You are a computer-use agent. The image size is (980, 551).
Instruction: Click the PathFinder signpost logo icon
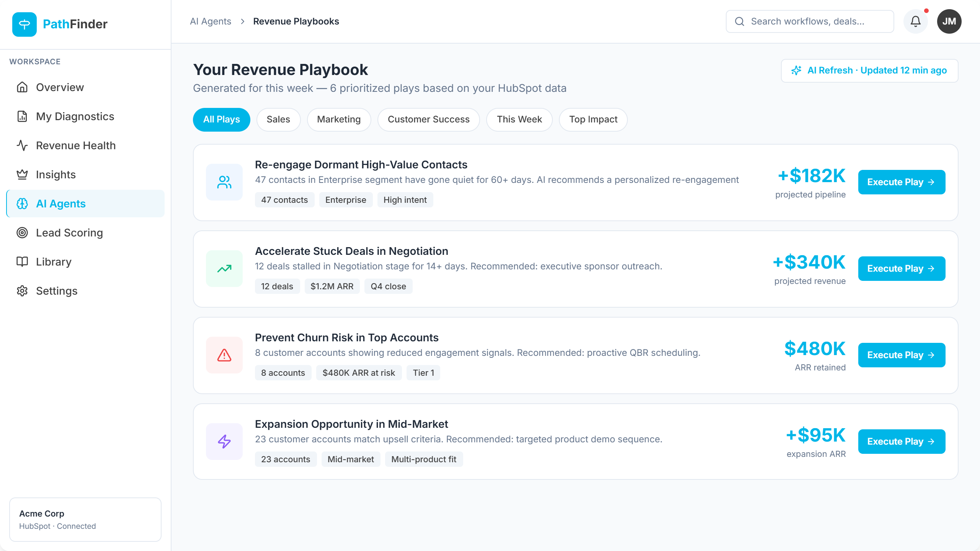[x=24, y=24]
